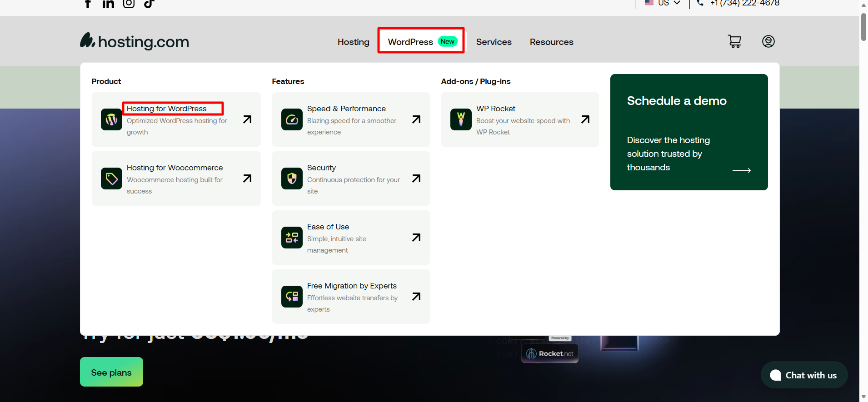Click the Add-ons / Plug-ins heading
Viewport: 868px width, 402px height.
(476, 81)
